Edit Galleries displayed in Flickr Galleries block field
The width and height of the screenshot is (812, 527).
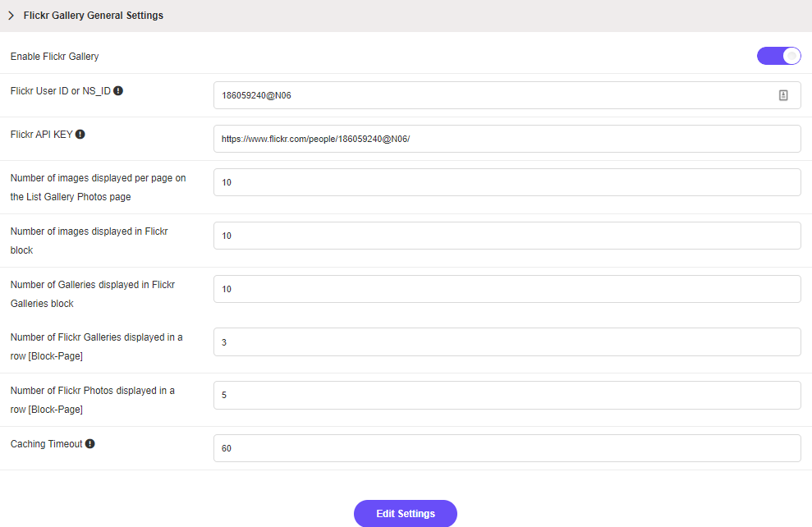click(507, 289)
